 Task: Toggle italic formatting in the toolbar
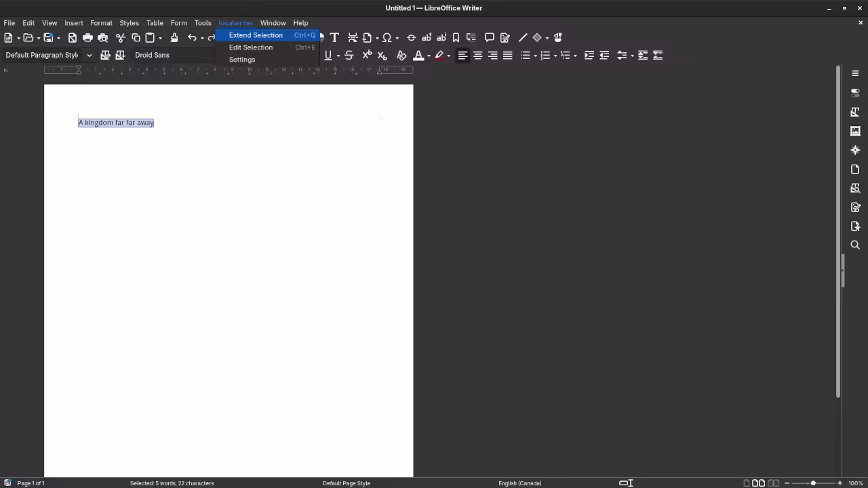coord(313,55)
